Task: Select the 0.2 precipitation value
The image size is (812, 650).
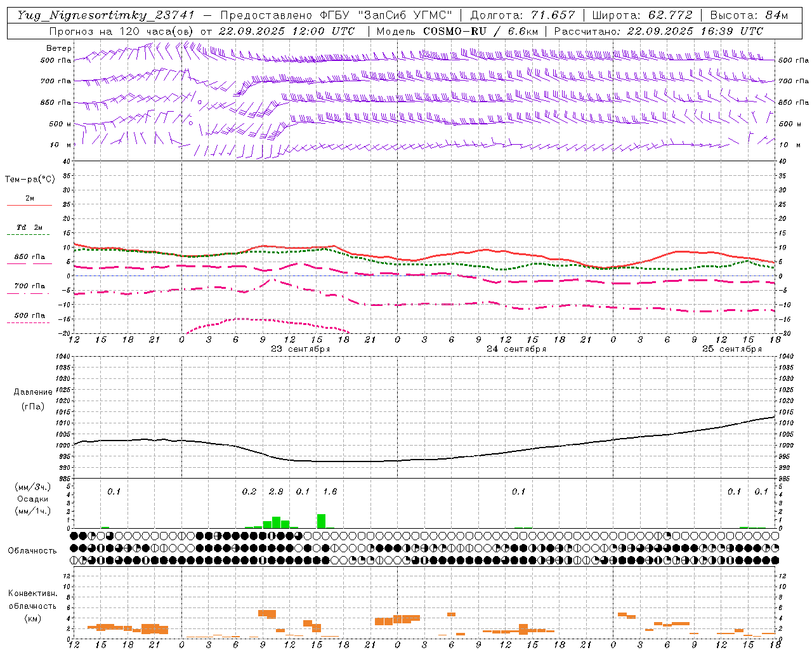Action: pyautogui.click(x=249, y=491)
